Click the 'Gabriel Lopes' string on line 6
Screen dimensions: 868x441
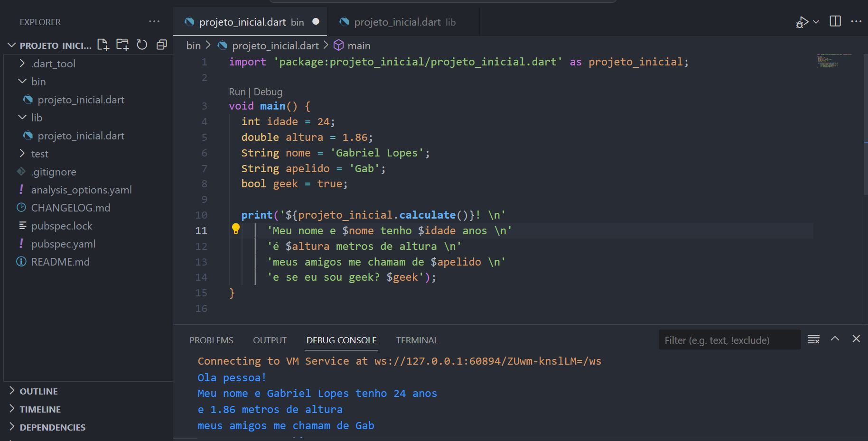[x=377, y=153]
